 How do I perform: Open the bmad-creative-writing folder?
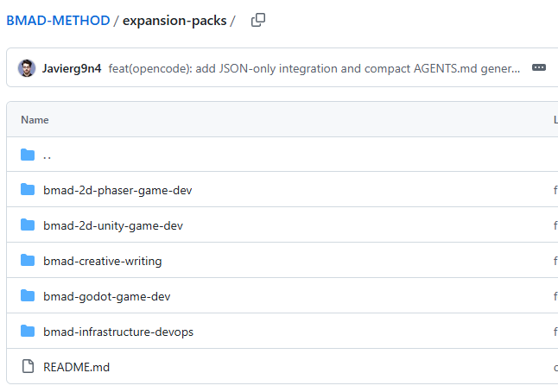[x=102, y=261]
